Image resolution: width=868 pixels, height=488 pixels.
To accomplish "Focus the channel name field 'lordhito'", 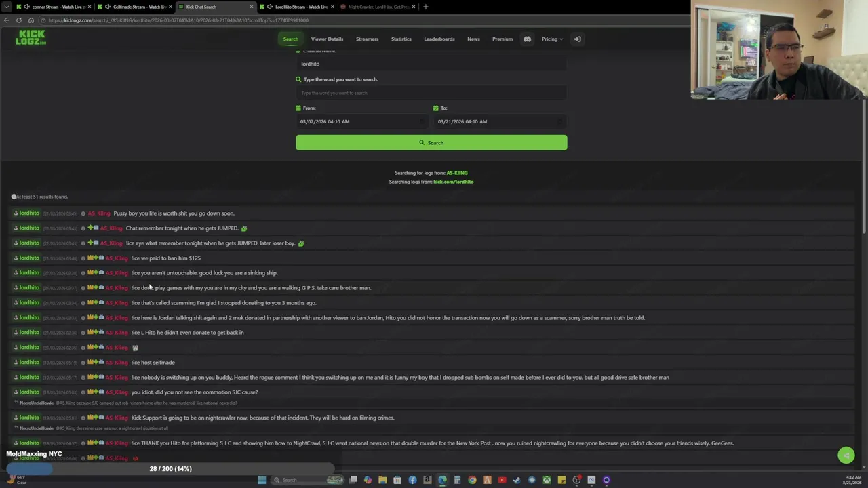I will pyautogui.click(x=431, y=64).
